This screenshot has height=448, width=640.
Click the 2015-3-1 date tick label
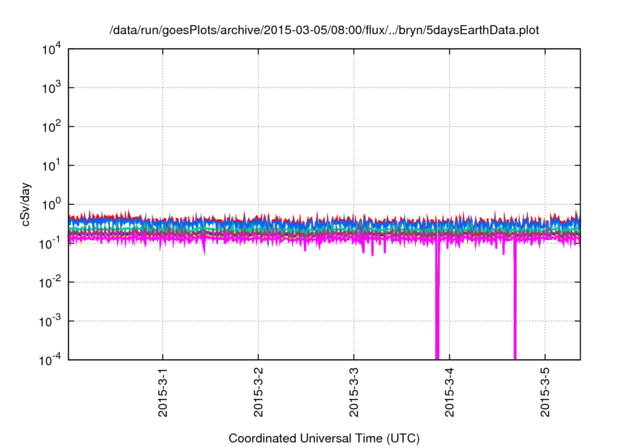[163, 392]
